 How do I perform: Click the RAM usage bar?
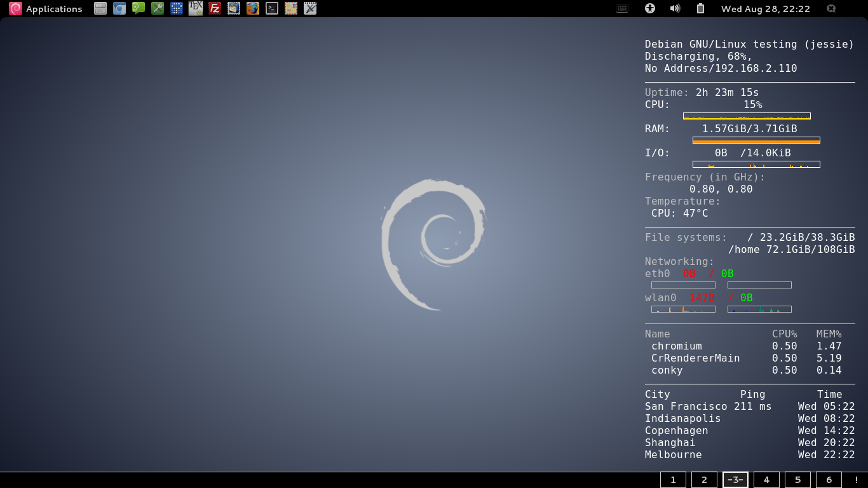756,140
